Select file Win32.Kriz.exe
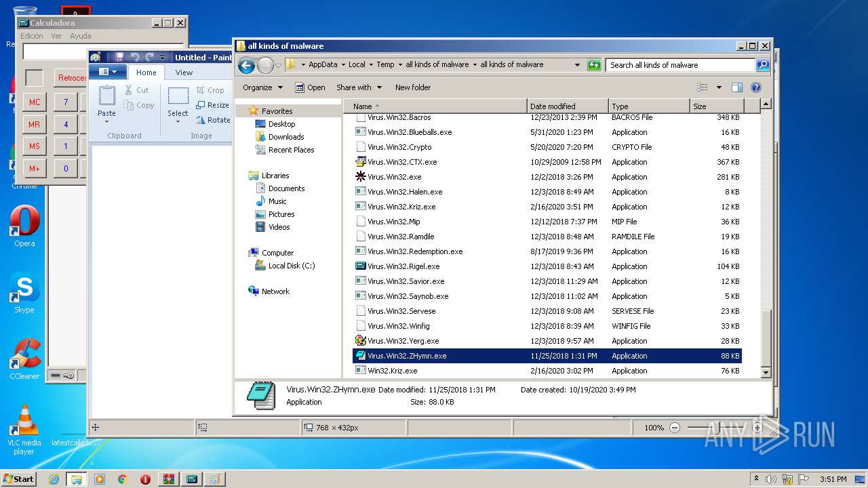This screenshot has height=488, width=868. coord(392,371)
